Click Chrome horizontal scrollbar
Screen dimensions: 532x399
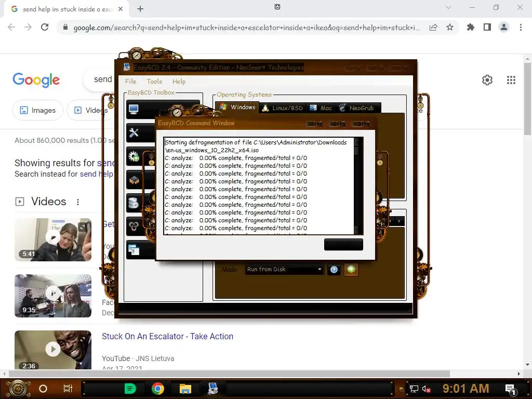click(229, 374)
